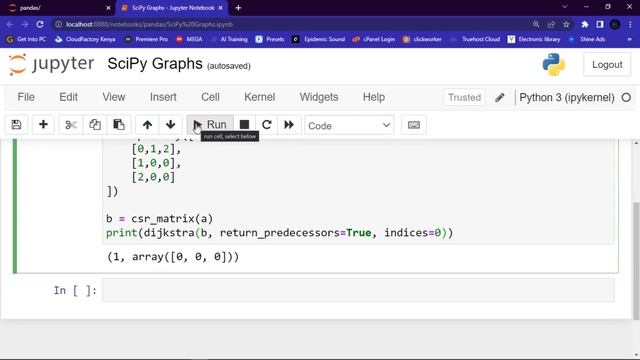Save the notebook with the floppy icon
640x360 pixels.
[x=16, y=125]
